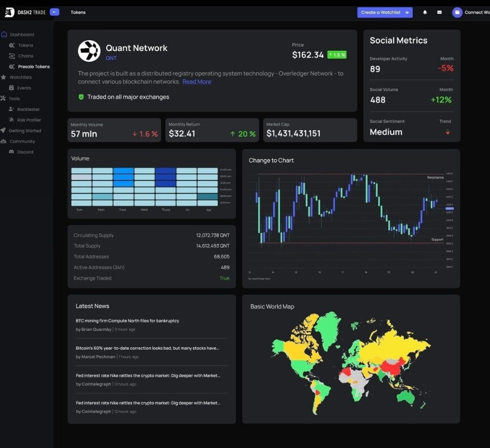This screenshot has width=490, height=448.
Task: Open Bitcoin's 60% year-to-date correction article
Action: coord(147,348)
